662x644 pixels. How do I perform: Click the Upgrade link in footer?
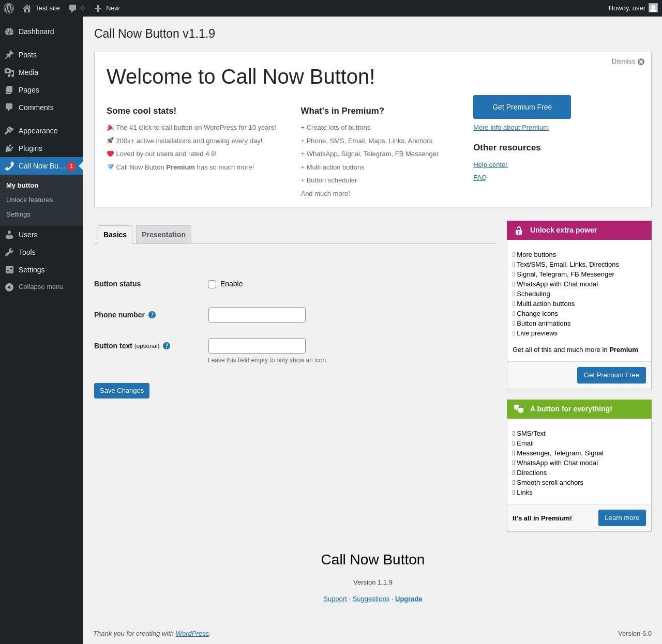409,599
